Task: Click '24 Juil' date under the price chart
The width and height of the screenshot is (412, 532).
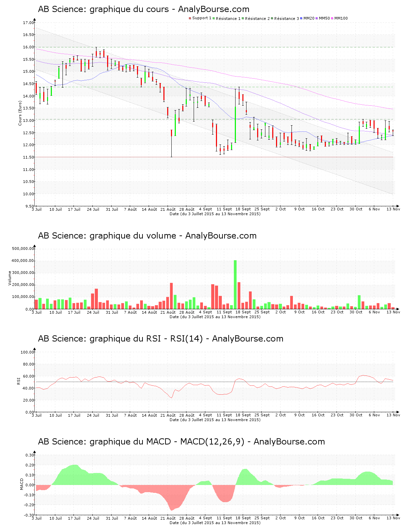Action: tap(93, 209)
